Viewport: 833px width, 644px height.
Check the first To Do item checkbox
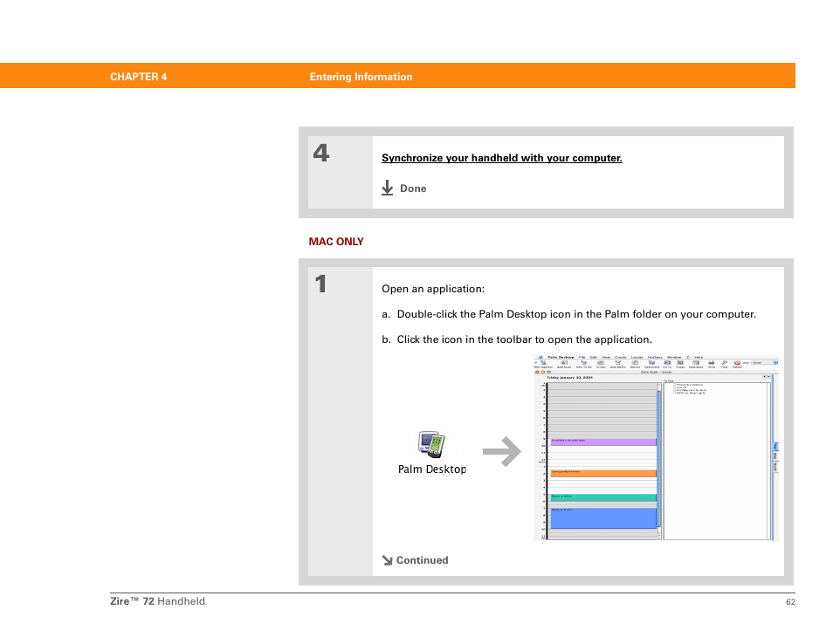[675, 384]
